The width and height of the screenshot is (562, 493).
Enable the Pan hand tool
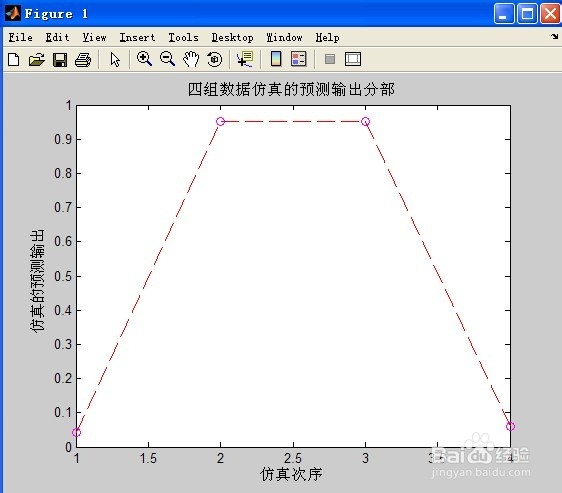click(191, 59)
